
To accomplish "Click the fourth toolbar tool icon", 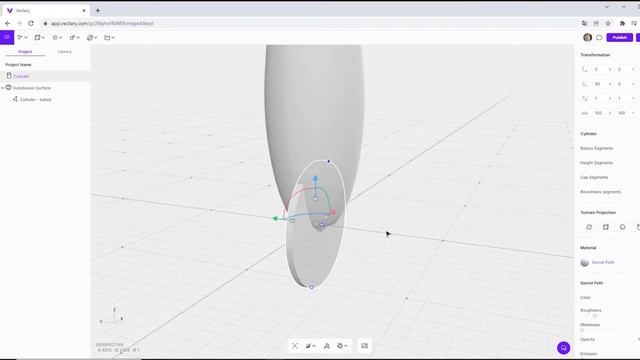I will [72, 38].
